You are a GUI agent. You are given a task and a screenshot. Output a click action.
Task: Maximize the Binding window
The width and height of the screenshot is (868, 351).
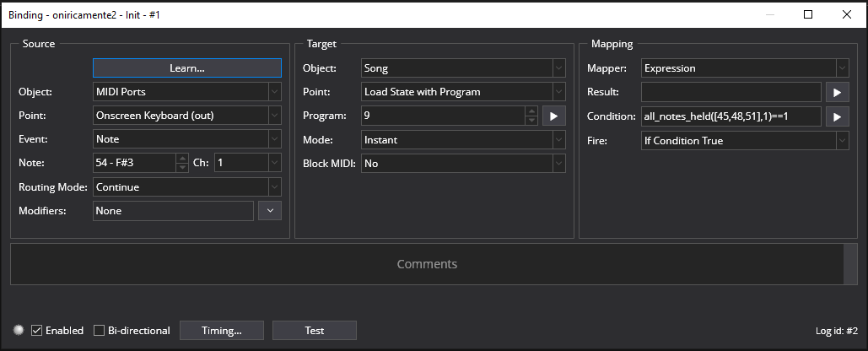tap(807, 14)
